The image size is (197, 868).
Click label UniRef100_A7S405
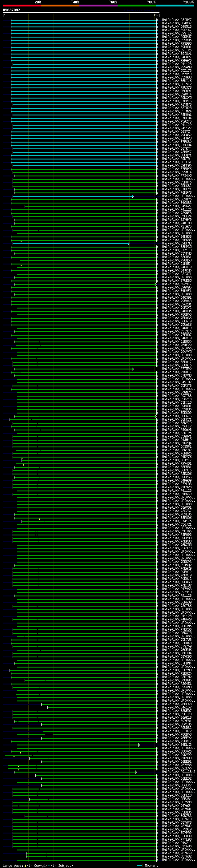click(x=177, y=176)
